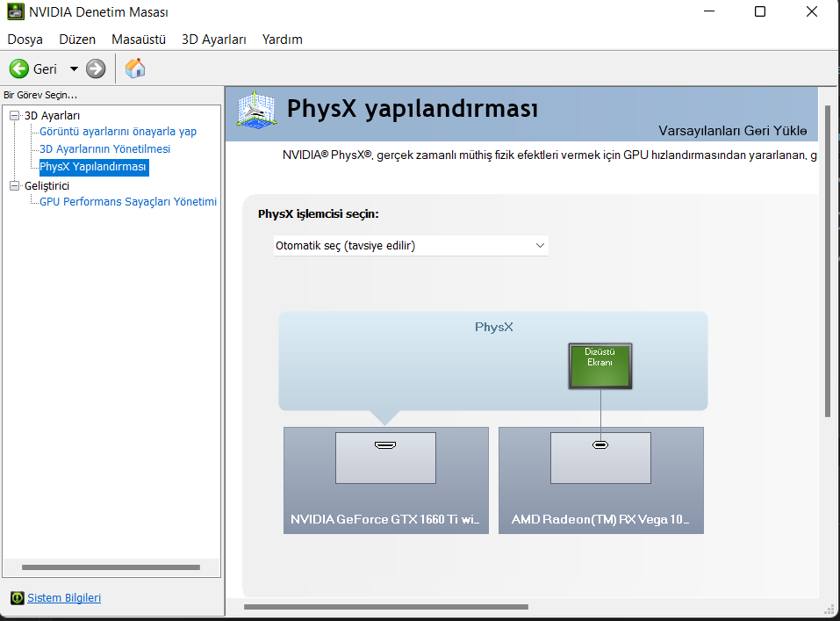Click the PhysX yapılandırması page title
This screenshot has height=621, width=840.
click(x=412, y=108)
